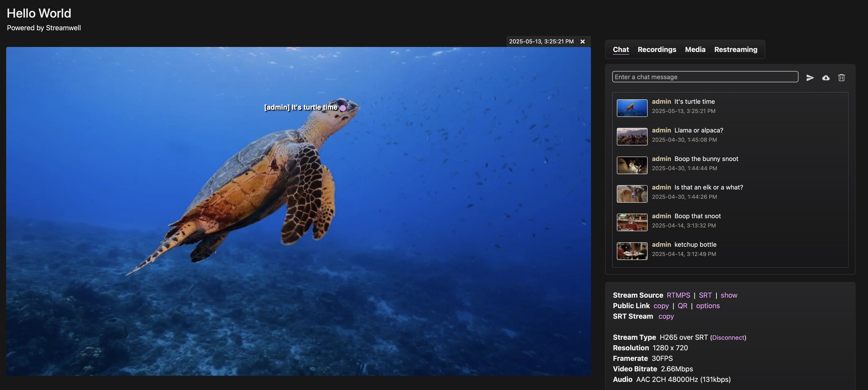Screen dimensions: 868x390
Task: Close the timestamp overlay with X icon
Action: (x=582, y=41)
